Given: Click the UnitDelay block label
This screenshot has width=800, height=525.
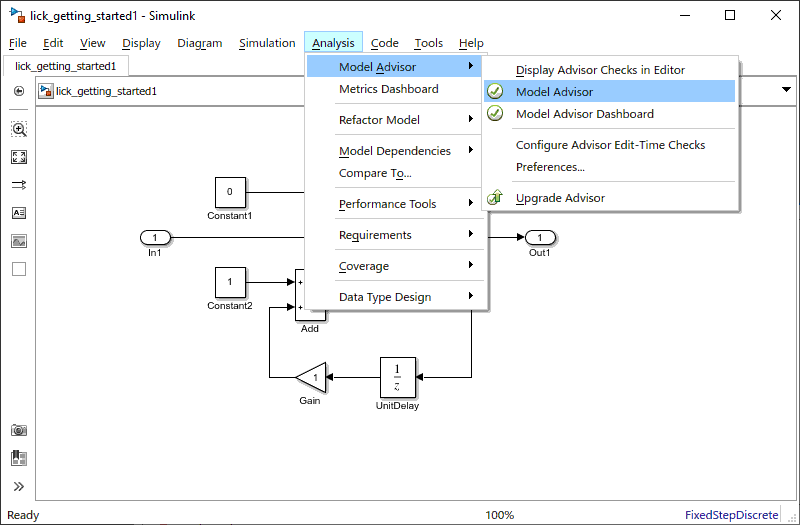Looking at the screenshot, I should (397, 406).
